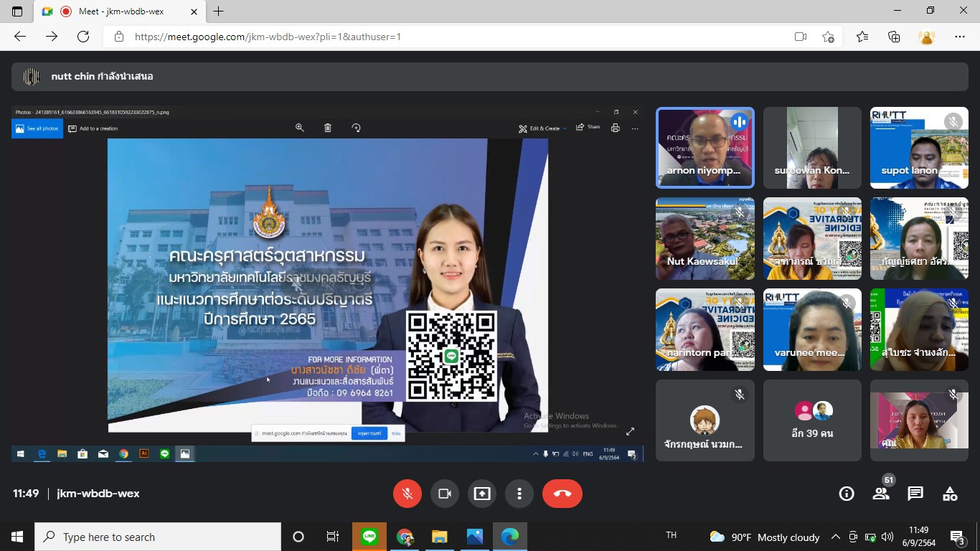Toggle the browser tab actions menu button
Screen dimensions: 980x551
click(x=17, y=11)
